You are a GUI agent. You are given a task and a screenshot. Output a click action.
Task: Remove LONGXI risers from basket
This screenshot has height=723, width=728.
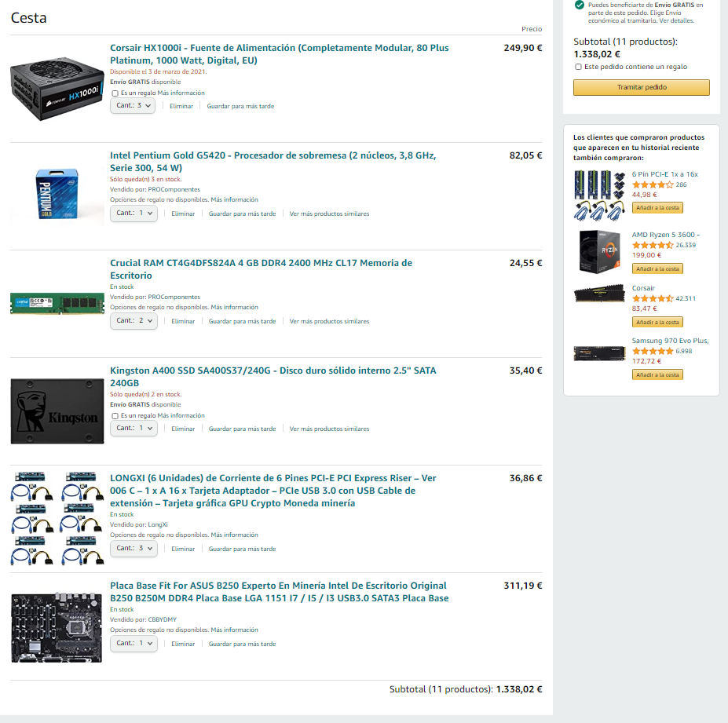(x=183, y=549)
